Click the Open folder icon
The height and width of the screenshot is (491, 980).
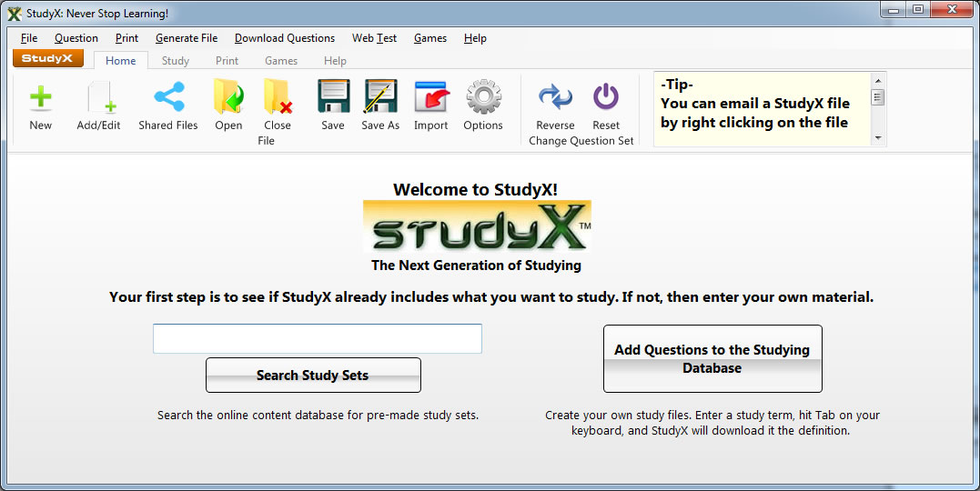coord(228,106)
